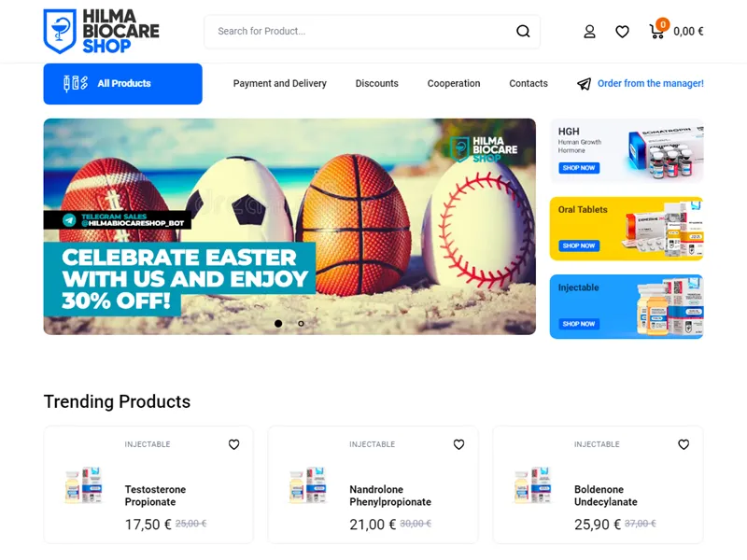Add Nandrolone Phenylpropionate to wishlist

(458, 444)
